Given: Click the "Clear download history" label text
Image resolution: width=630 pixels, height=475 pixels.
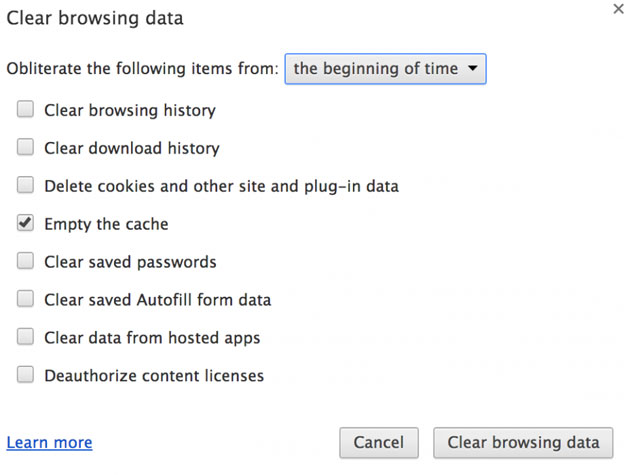Looking at the screenshot, I should tap(132, 148).
